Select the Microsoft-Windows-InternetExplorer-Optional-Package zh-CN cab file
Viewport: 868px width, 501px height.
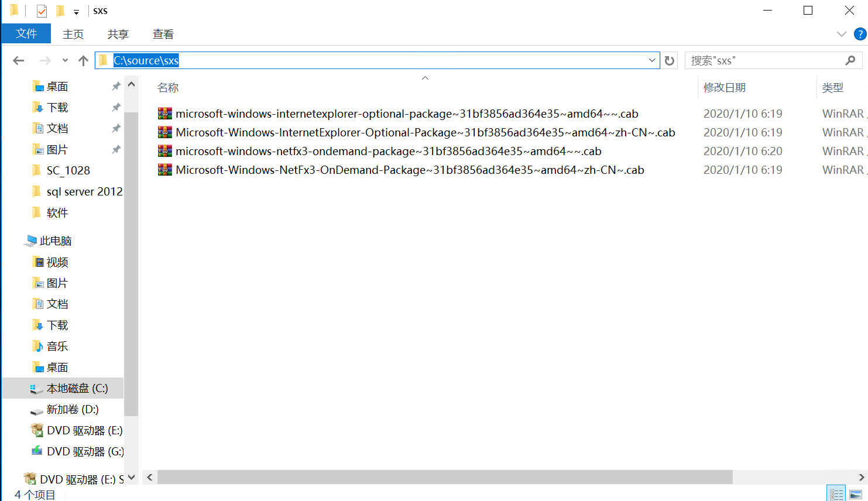point(426,132)
